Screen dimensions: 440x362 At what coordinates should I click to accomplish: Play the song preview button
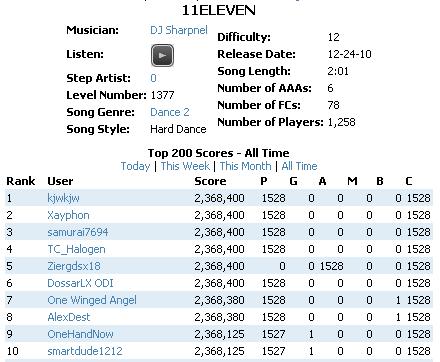(x=162, y=55)
